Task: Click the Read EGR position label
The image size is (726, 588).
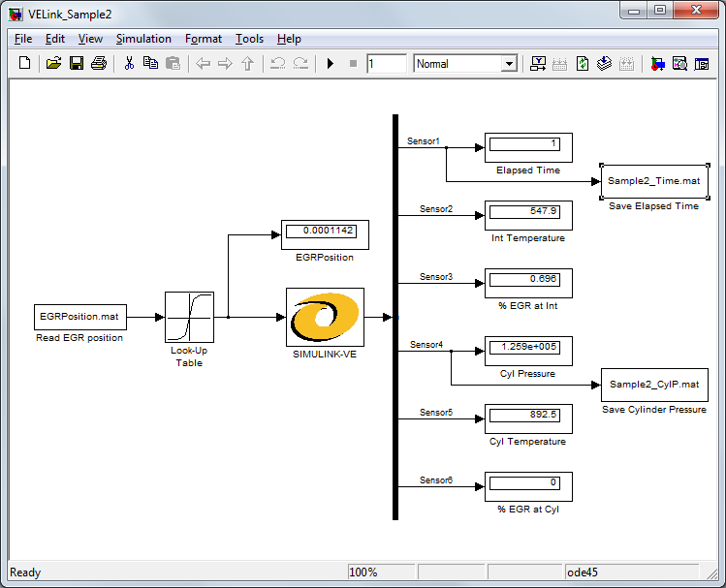Action: point(79,338)
